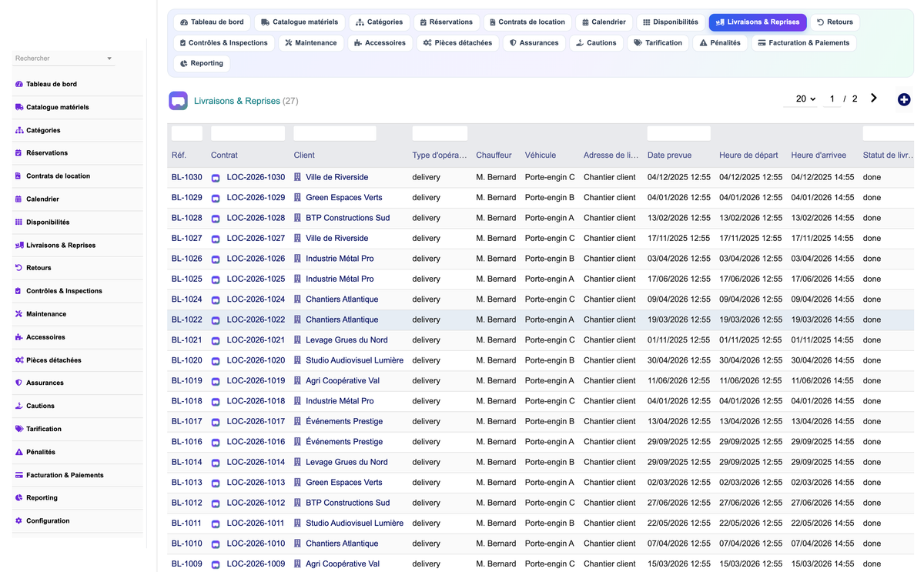Click the current page number field showing 1
924x572 pixels.
832,99
